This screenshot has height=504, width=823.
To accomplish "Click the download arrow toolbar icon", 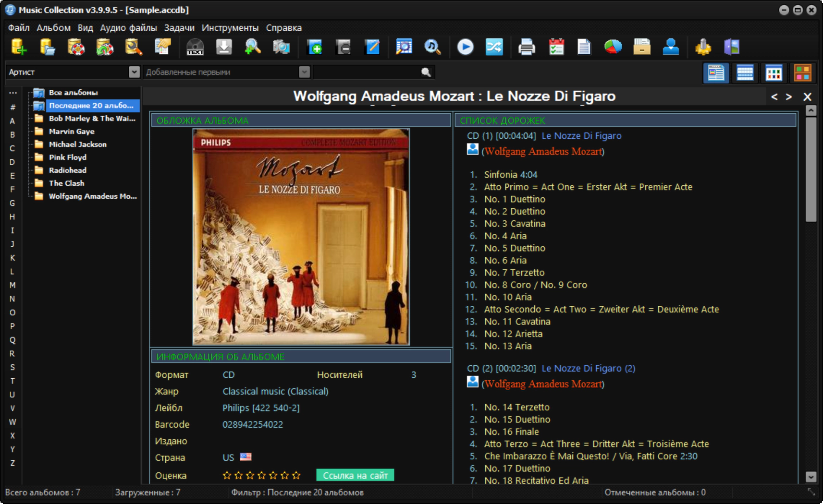I will click(x=224, y=47).
